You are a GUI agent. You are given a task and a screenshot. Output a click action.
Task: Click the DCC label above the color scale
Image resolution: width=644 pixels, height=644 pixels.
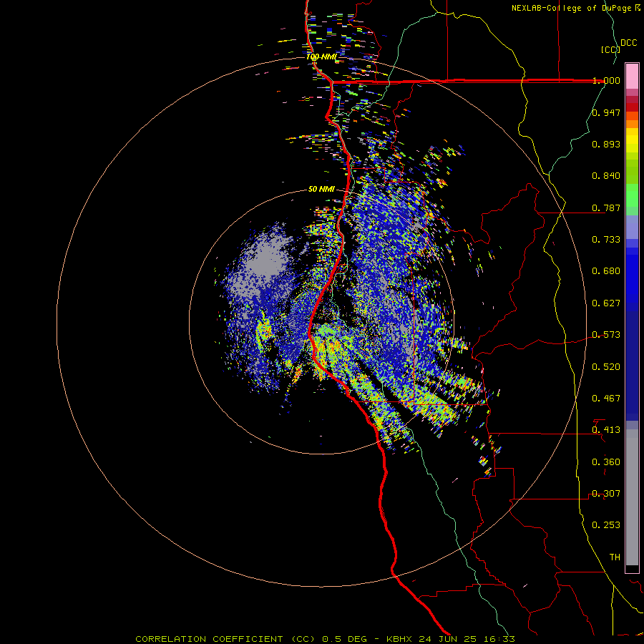[629, 43]
